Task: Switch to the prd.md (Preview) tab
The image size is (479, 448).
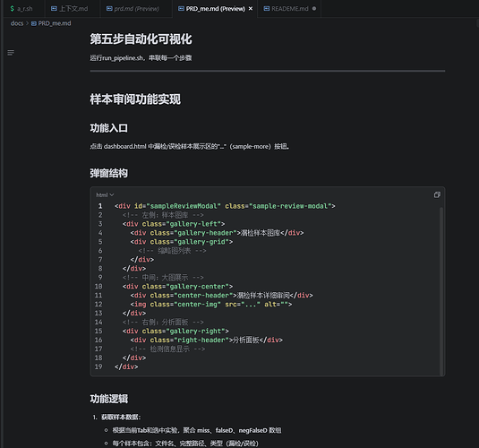Action: coord(136,9)
